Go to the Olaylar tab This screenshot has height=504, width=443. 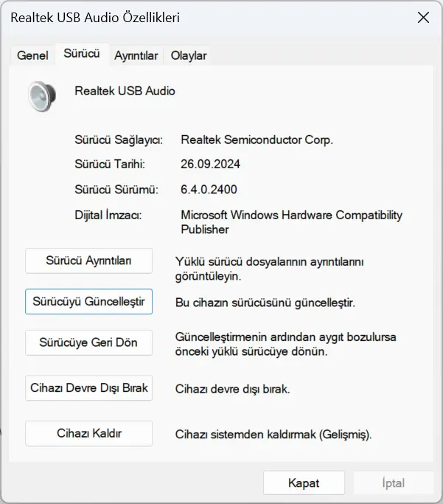coord(189,55)
